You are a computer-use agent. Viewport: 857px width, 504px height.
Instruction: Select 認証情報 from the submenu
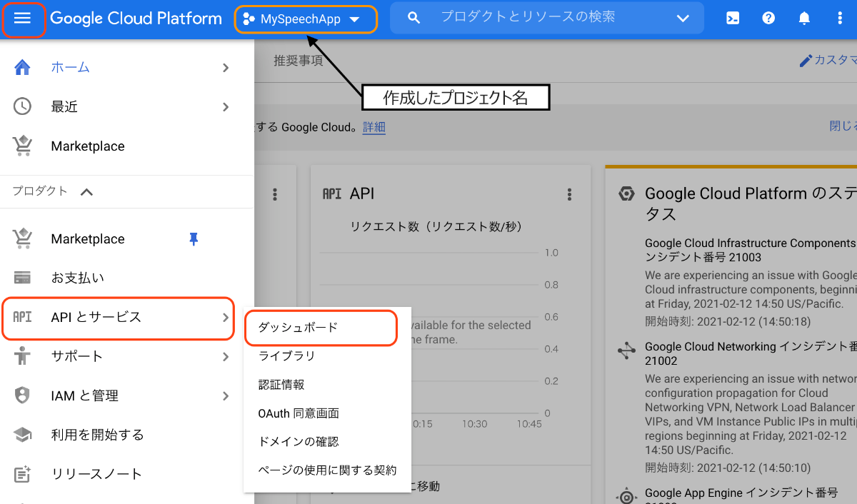[x=327, y=385]
